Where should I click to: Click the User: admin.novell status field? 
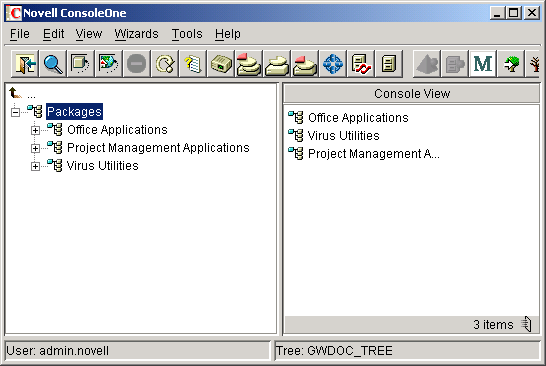(x=138, y=350)
